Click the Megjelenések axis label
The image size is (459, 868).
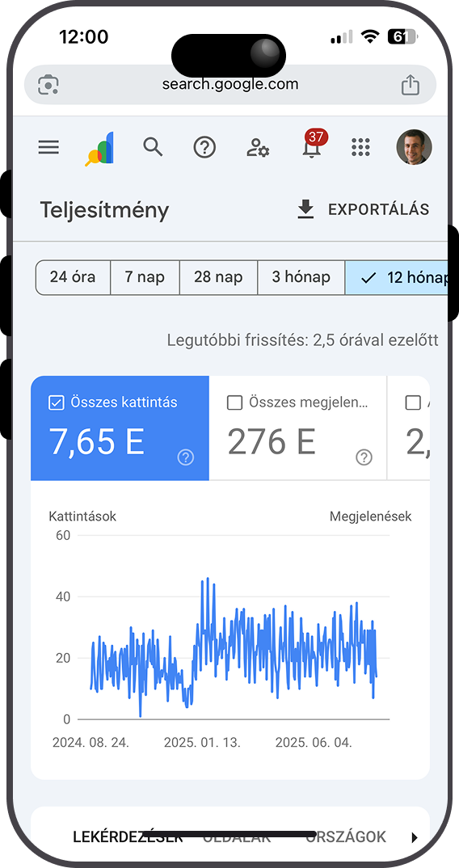coord(370,516)
